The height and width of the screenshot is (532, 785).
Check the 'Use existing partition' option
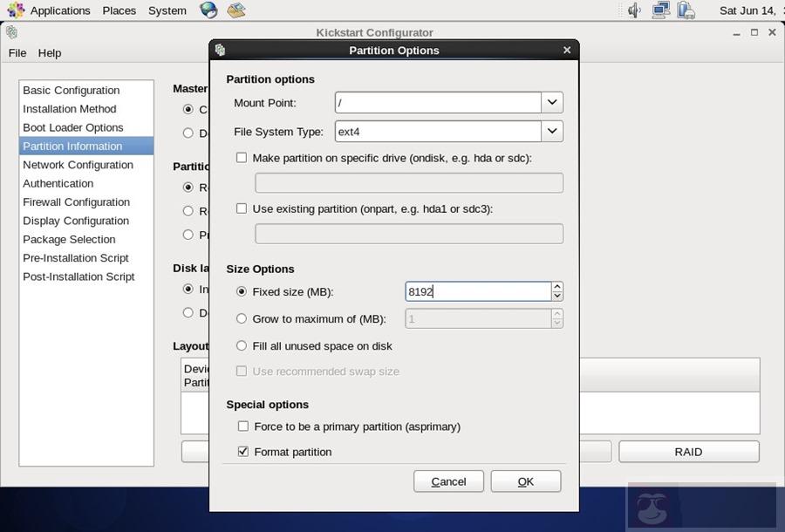click(241, 208)
